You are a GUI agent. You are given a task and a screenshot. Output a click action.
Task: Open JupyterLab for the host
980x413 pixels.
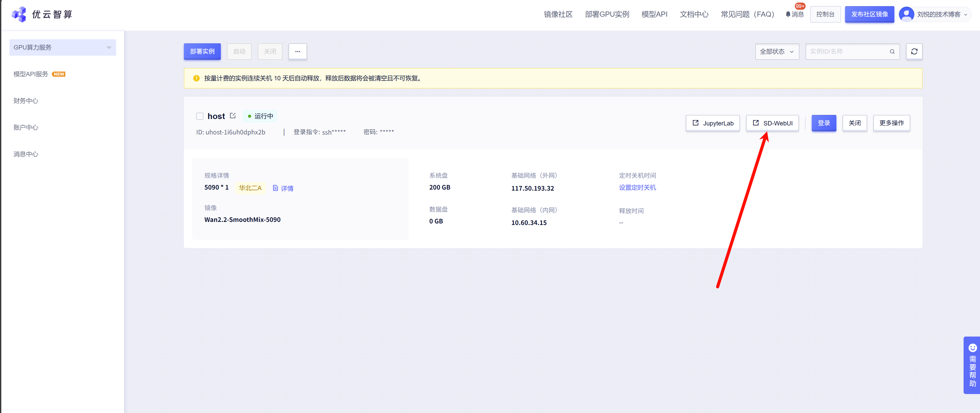[x=712, y=123]
